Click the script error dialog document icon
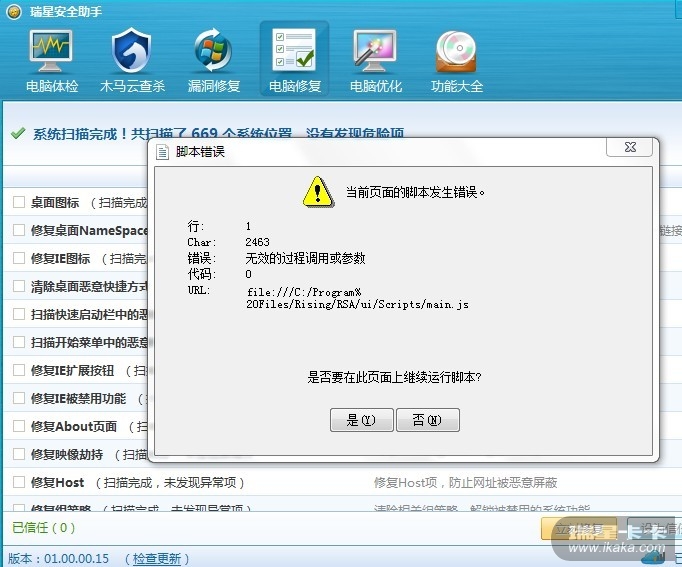682x567 pixels. tap(163, 152)
